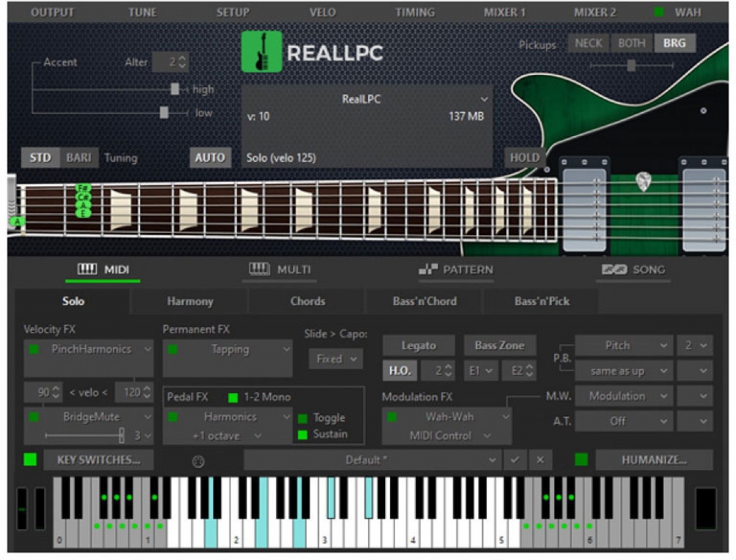Open the TUNE top menu
Viewport: 736px width, 560px height.
(142, 12)
